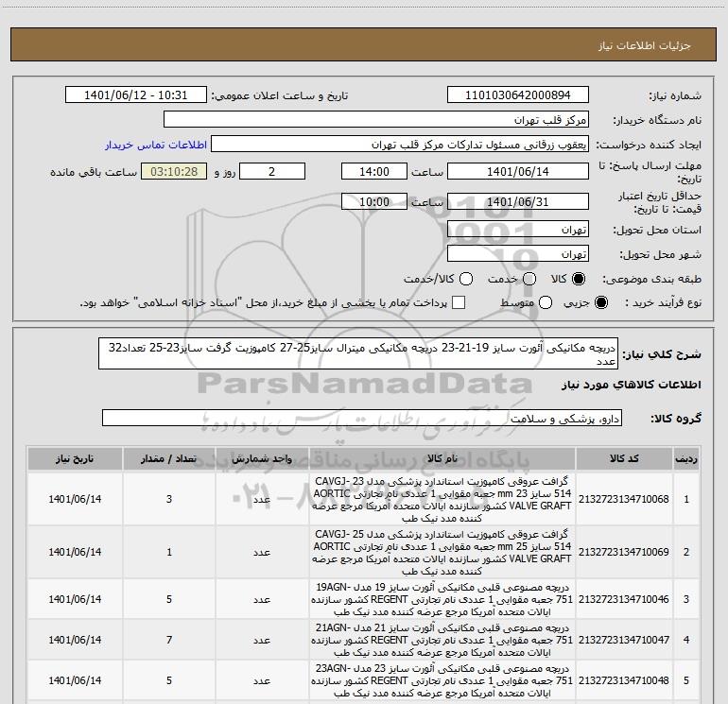Screen dimensions: 728x704
Task: Click the 19AGN-751 aortic valve item name
Action: pos(442,600)
